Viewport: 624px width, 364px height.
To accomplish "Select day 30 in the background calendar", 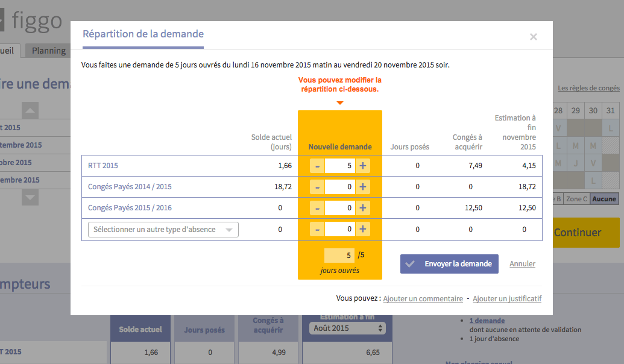I will point(593,111).
